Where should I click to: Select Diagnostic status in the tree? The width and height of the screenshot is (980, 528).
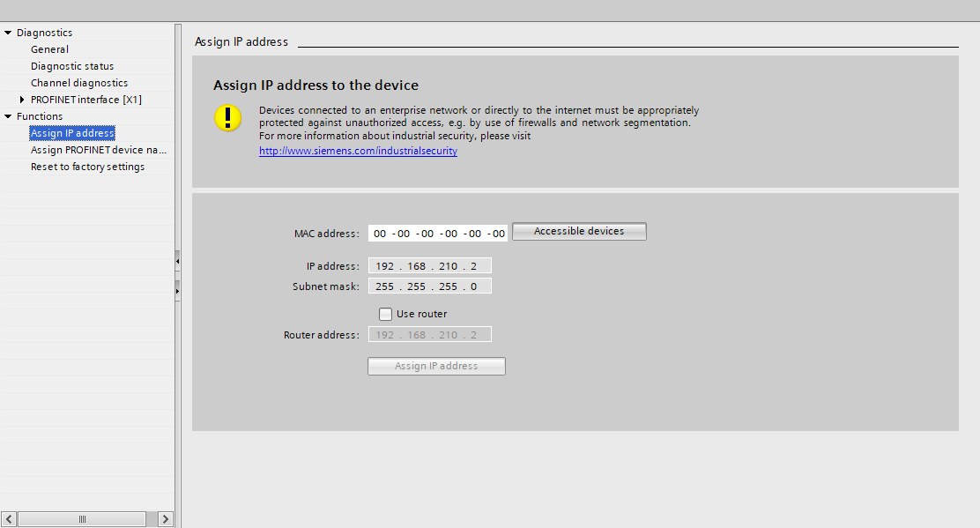[72, 65]
